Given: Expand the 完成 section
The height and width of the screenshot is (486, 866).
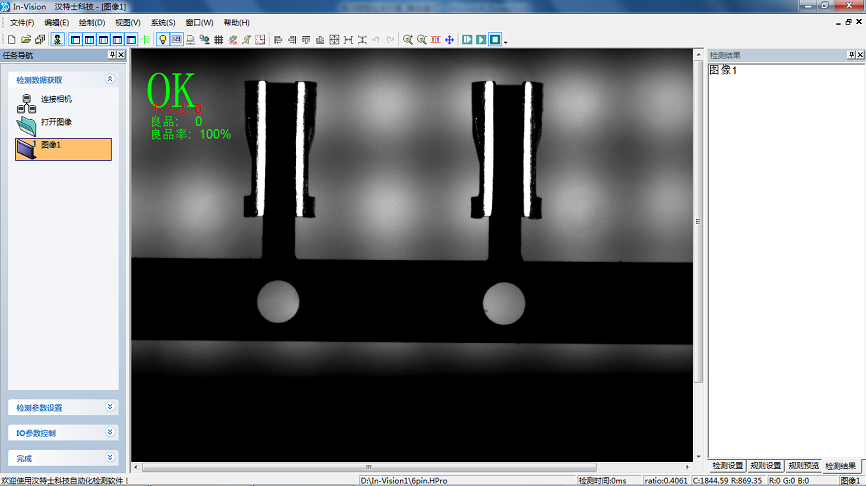Looking at the screenshot, I should coord(110,457).
